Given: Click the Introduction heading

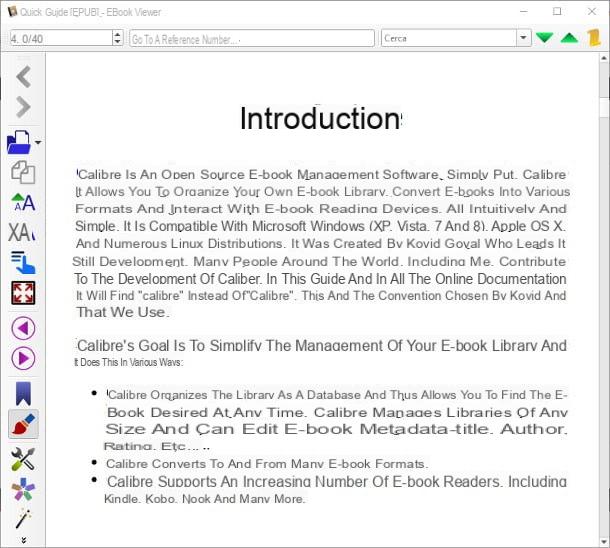Looking at the screenshot, I should point(321,118).
